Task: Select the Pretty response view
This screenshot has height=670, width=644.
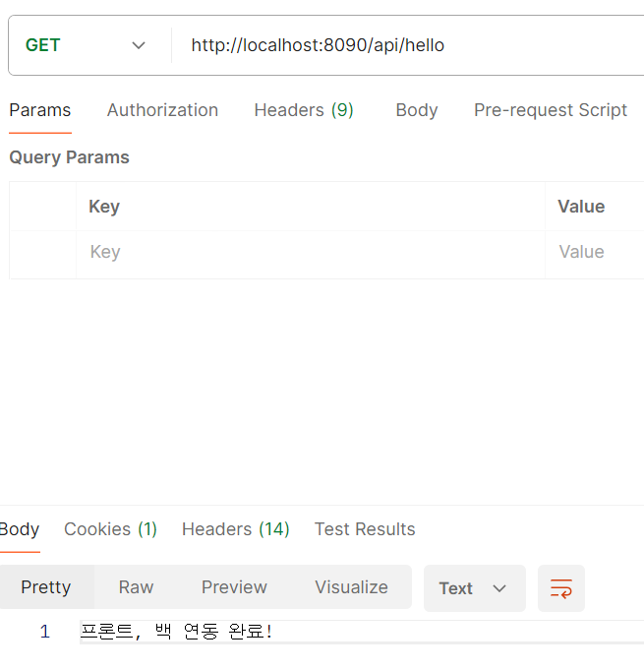Action: coord(46,587)
